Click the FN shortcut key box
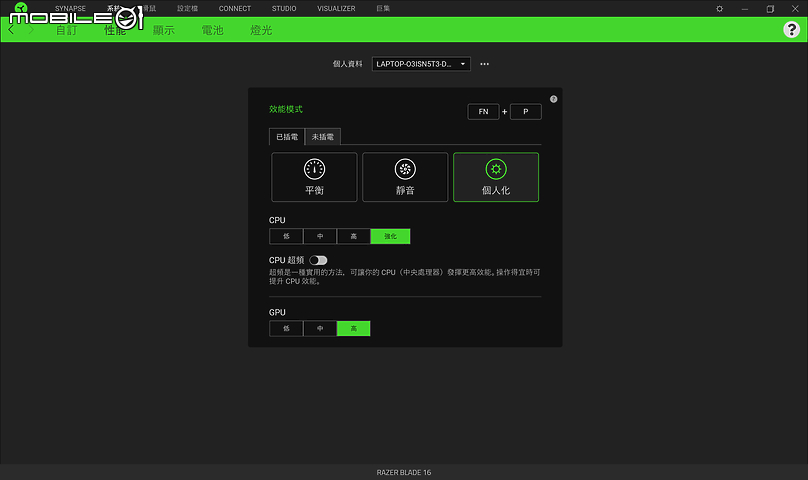 coord(483,111)
